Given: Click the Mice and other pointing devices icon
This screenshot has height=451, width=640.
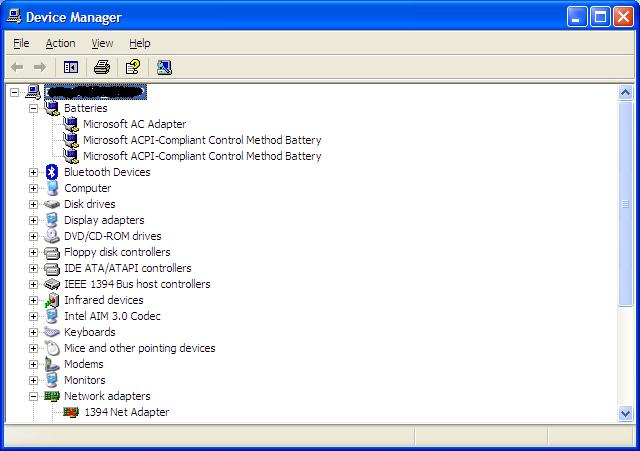Looking at the screenshot, I should click(x=52, y=348).
